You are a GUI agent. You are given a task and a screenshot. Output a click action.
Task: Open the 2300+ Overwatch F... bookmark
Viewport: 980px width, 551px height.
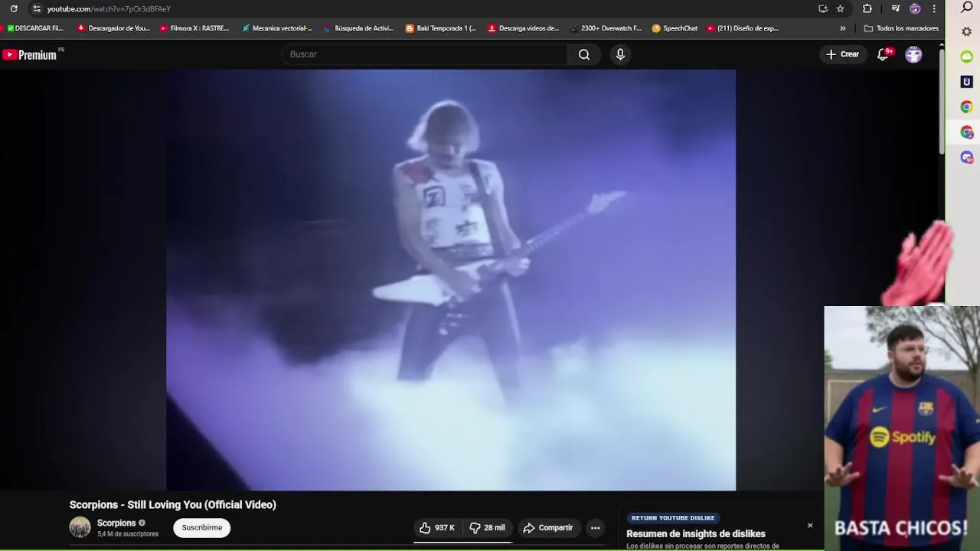coord(606,28)
